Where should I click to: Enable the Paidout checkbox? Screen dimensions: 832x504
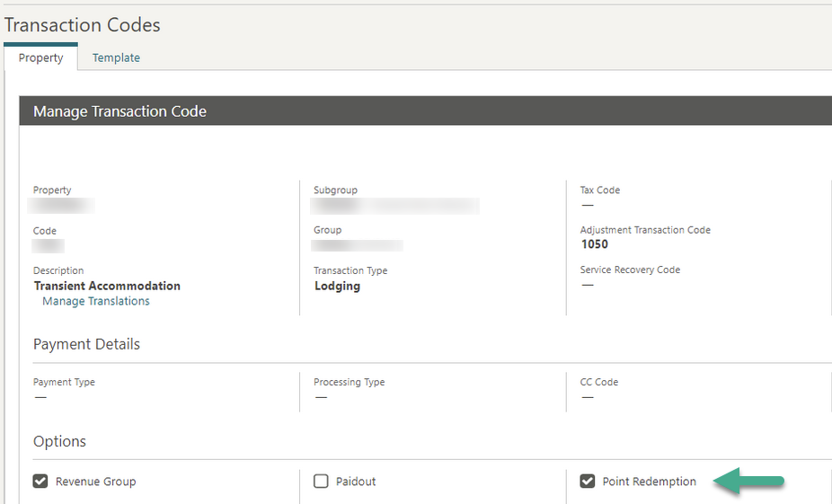(321, 482)
